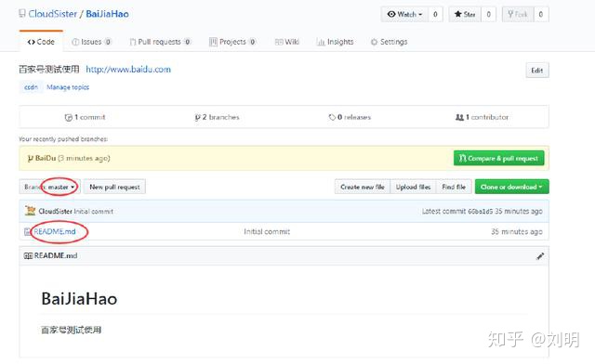The height and width of the screenshot is (364, 595).
Task: Switch to the Issues tab
Action: [x=91, y=42]
